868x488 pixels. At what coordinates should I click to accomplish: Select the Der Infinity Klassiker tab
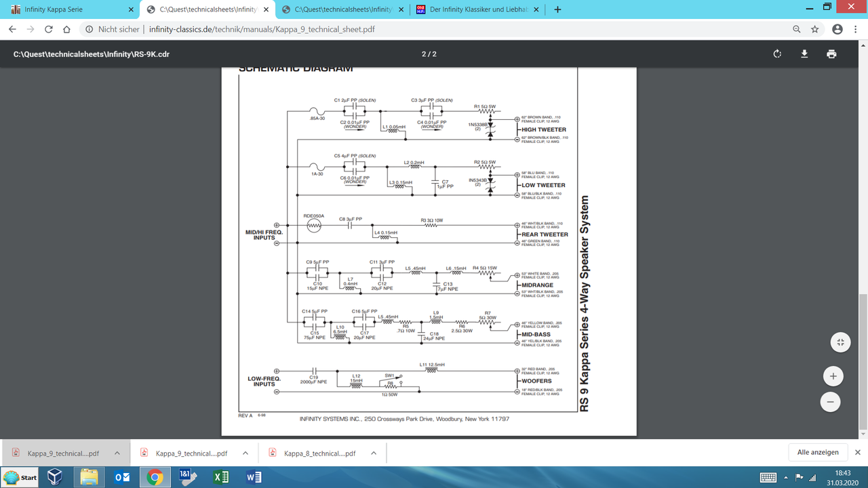[x=478, y=9]
